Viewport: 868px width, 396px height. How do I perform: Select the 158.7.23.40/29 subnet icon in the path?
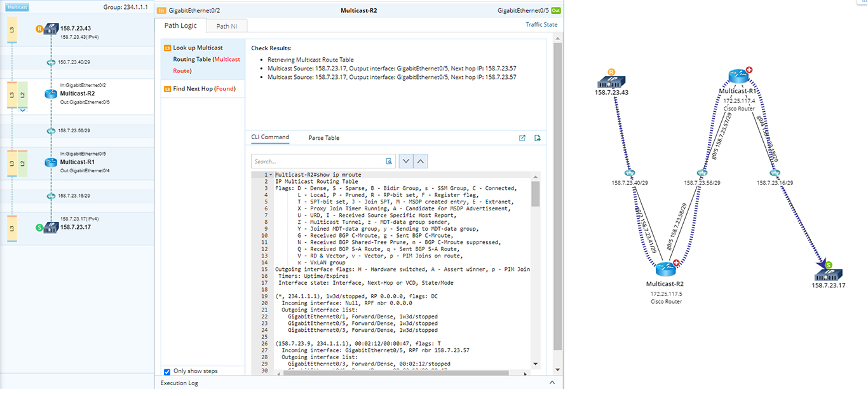tap(51, 62)
